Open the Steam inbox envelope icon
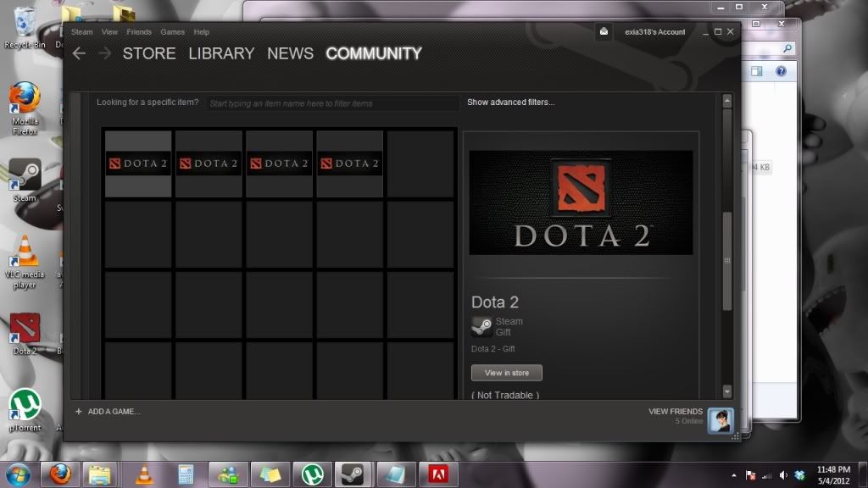 (x=604, y=32)
